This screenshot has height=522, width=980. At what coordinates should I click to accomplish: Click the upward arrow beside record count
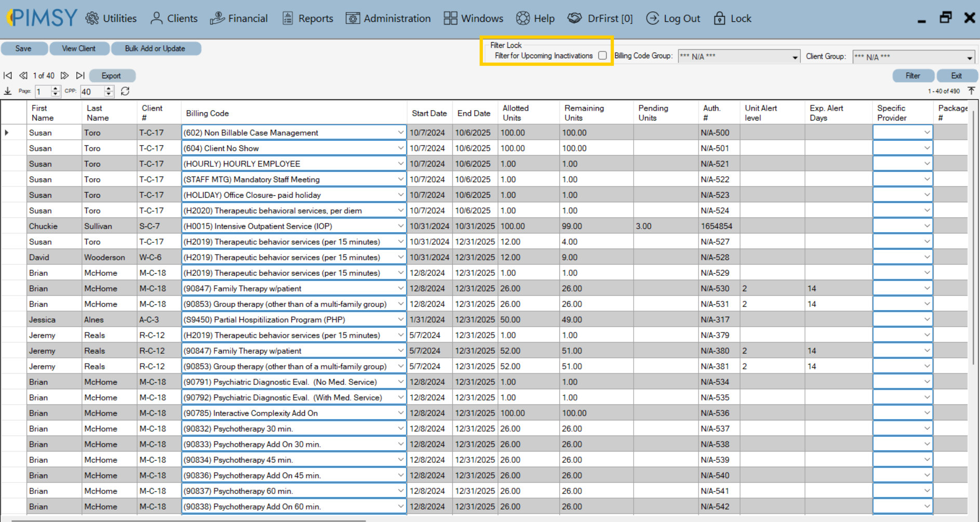tap(972, 90)
